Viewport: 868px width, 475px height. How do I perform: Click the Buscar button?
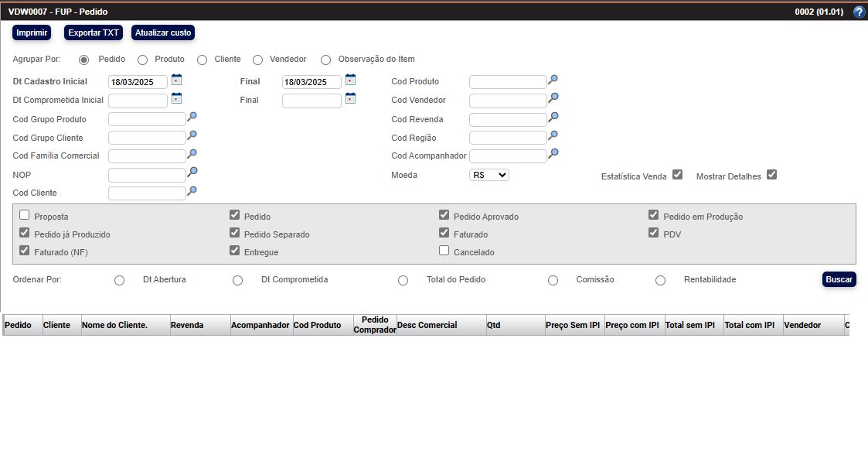click(839, 279)
